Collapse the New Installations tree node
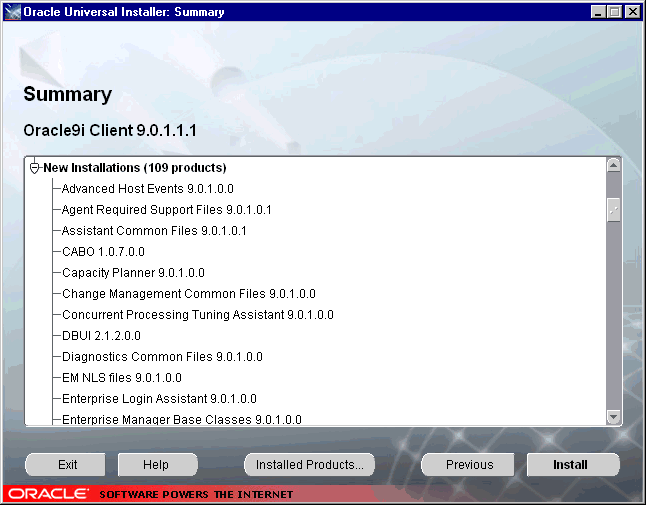646x505 pixels. point(35,168)
